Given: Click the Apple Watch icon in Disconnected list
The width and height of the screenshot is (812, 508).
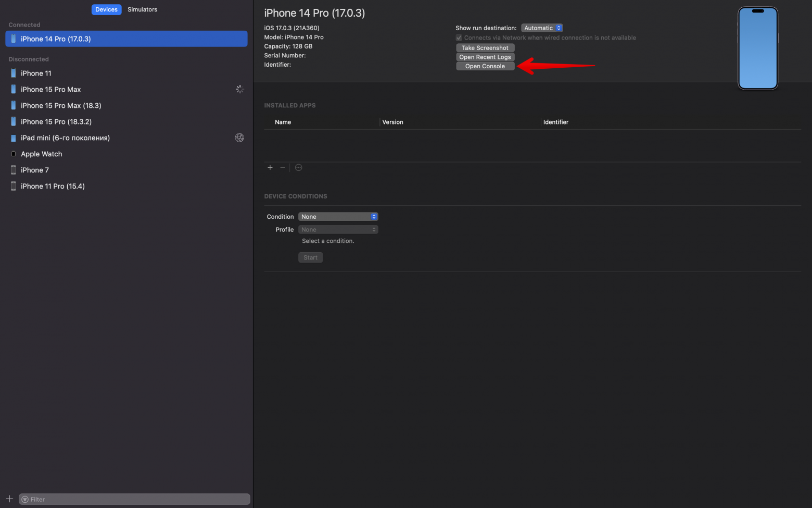Looking at the screenshot, I should click(x=13, y=154).
